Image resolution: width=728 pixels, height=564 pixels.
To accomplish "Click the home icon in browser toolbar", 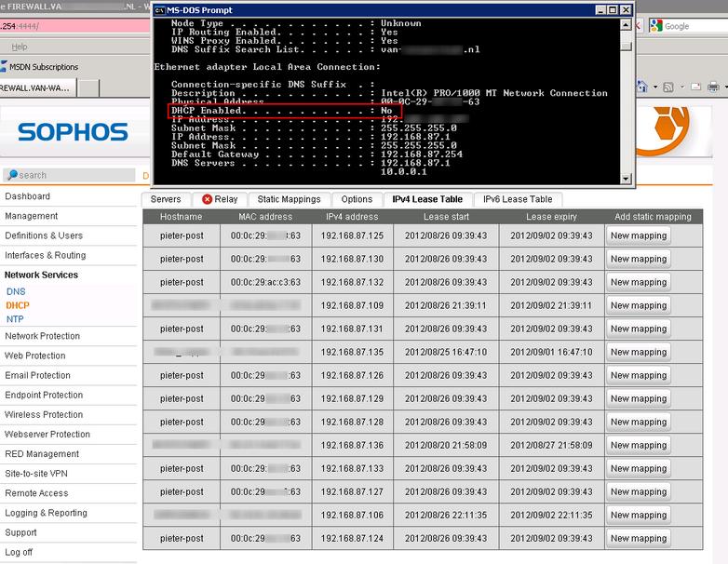I will pyautogui.click(x=643, y=87).
